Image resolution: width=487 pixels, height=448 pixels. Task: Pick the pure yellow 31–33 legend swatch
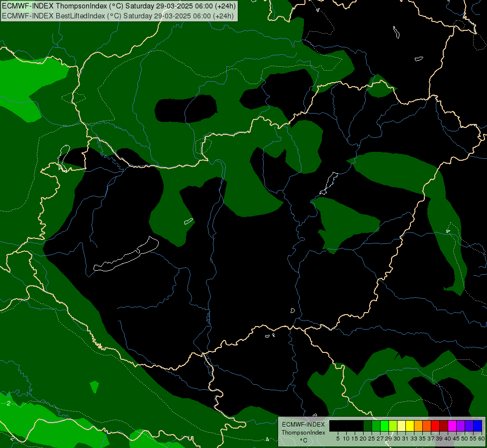(410, 426)
